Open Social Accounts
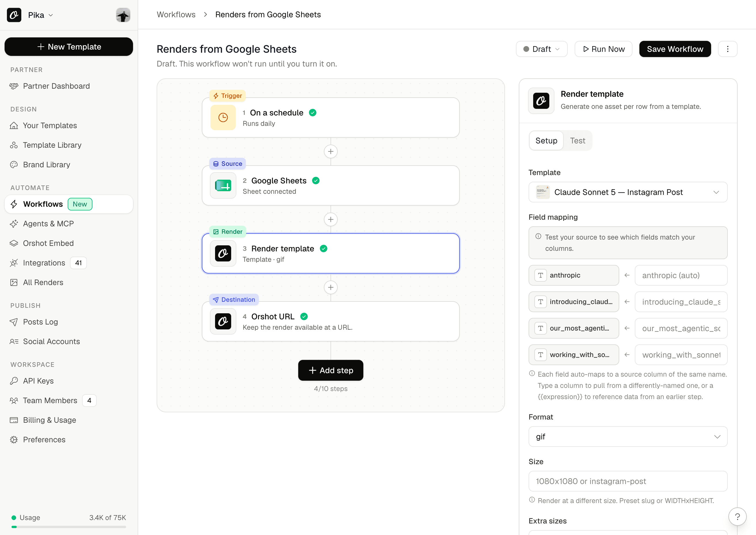756x535 pixels. [x=69, y=342]
